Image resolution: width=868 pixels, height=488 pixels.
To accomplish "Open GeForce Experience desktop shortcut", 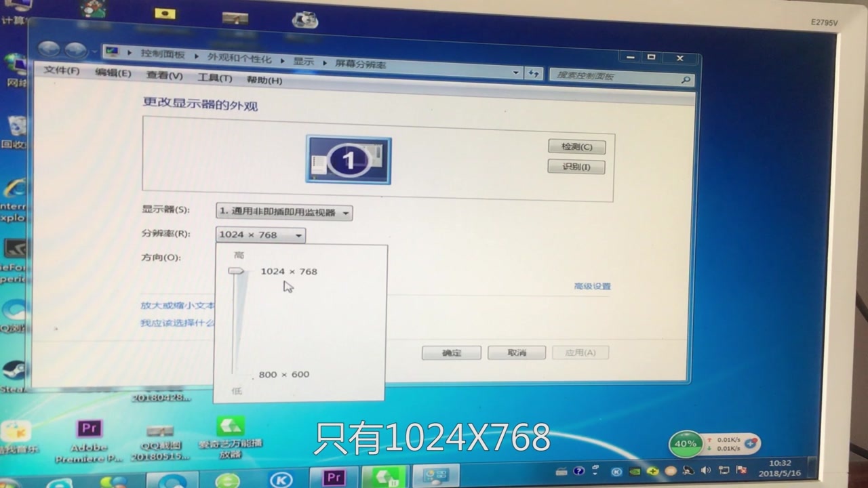I will point(14,261).
